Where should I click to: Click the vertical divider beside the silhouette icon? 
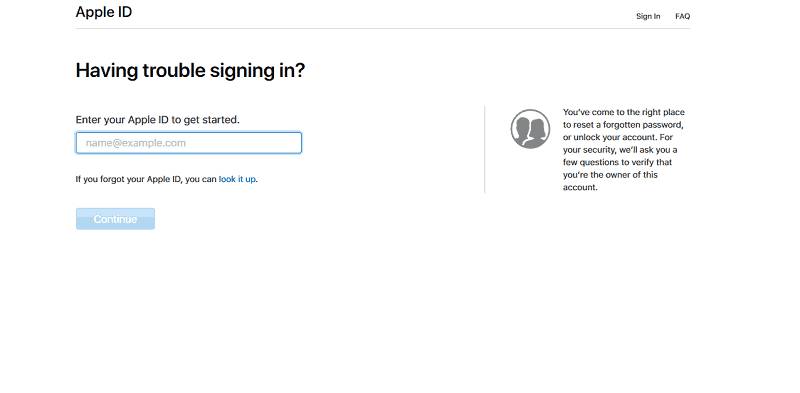484,150
